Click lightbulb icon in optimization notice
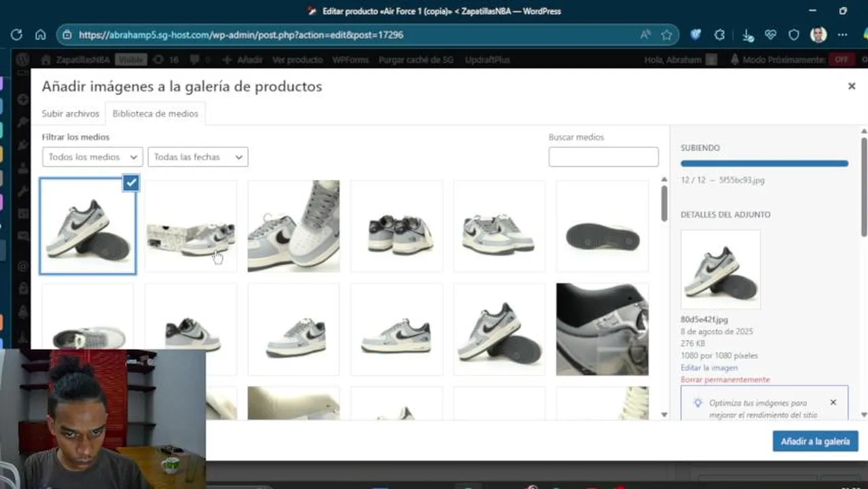 pyautogui.click(x=697, y=403)
